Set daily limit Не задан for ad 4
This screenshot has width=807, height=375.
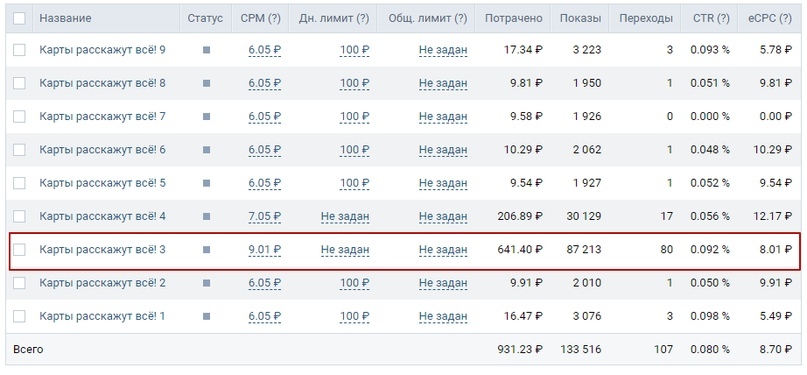click(x=345, y=217)
